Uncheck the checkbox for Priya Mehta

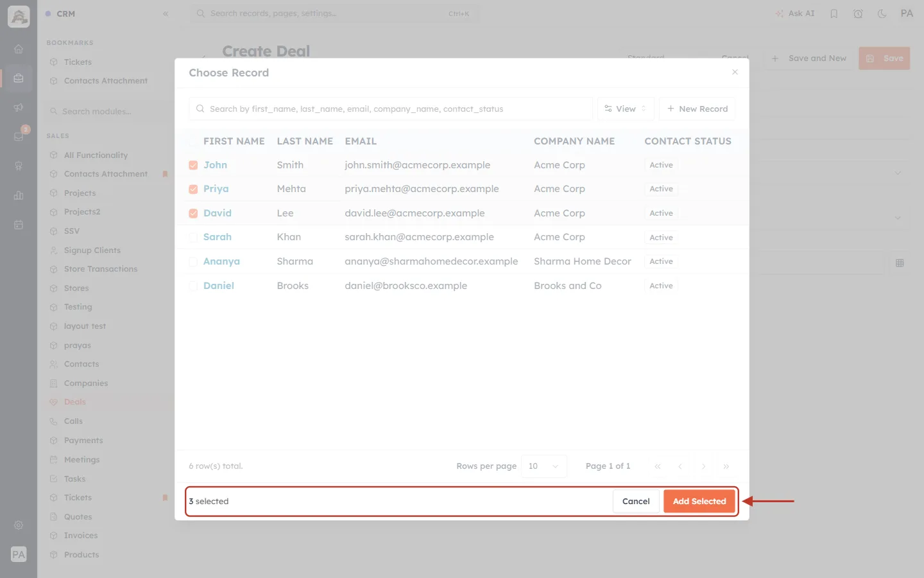pos(193,189)
